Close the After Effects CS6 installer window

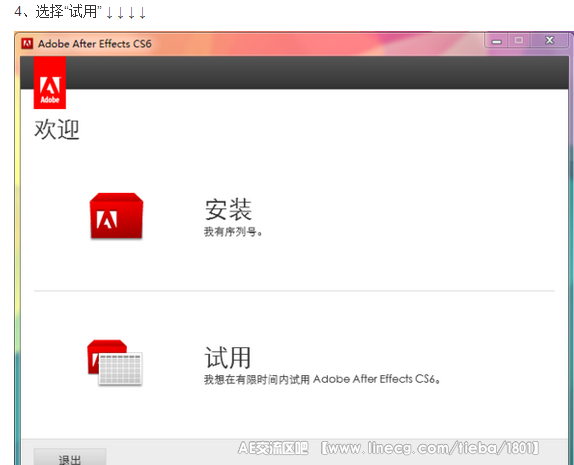tap(549, 40)
